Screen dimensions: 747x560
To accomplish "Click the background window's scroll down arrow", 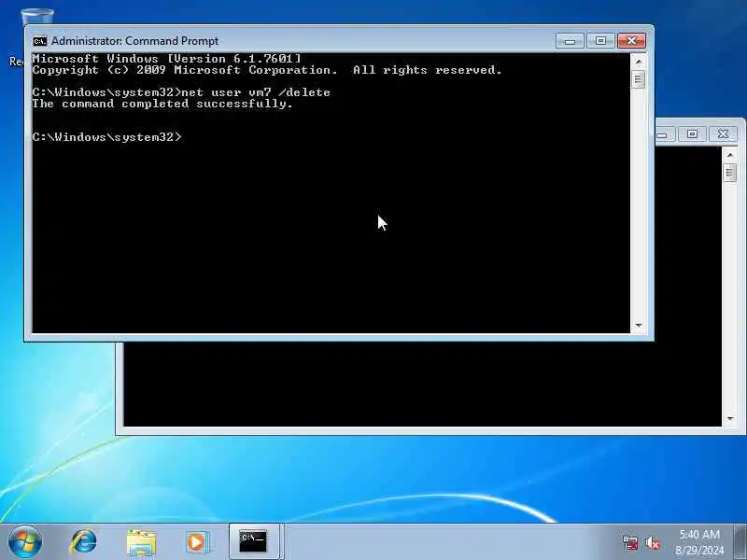I will click(730, 418).
